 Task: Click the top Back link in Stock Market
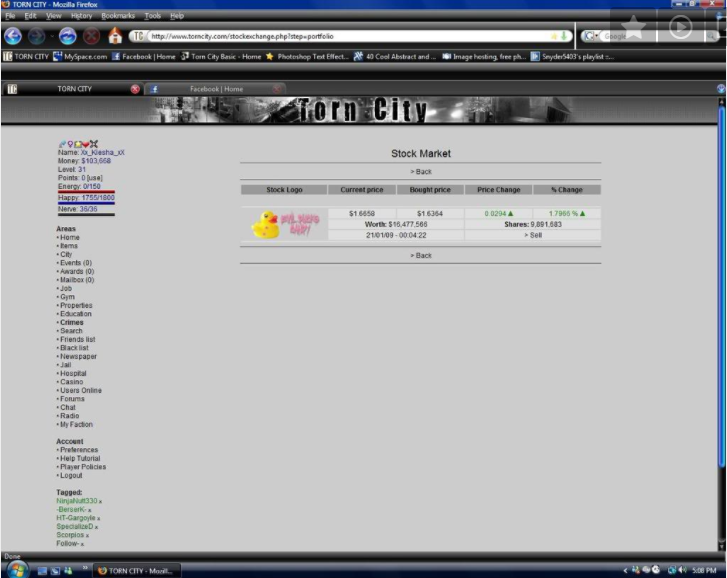coord(421,171)
